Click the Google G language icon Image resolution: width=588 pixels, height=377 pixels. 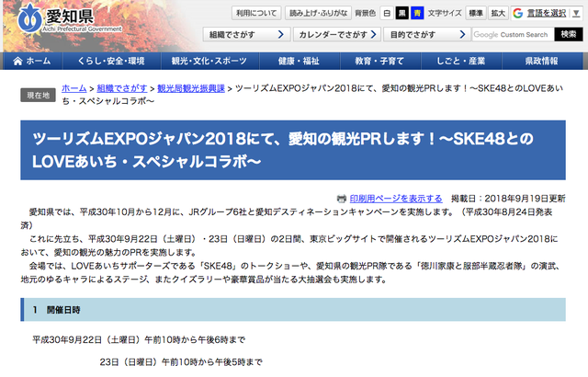pyautogui.click(x=518, y=13)
